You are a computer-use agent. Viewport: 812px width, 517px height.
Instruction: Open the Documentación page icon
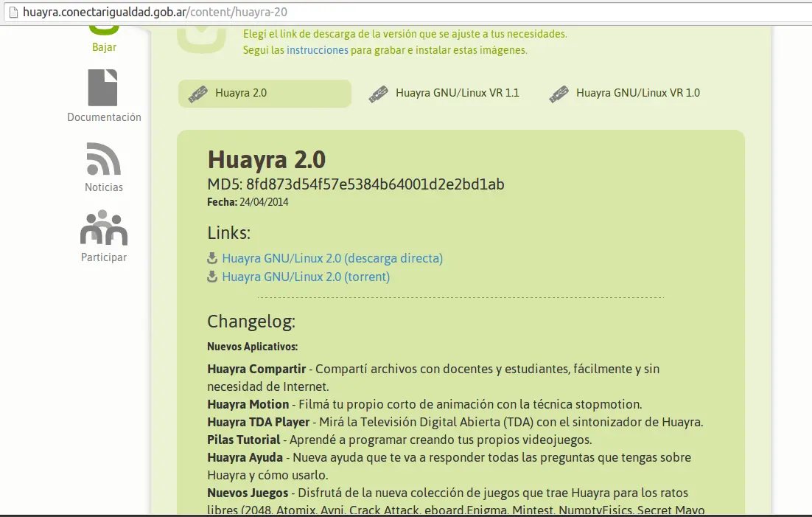pyautogui.click(x=102, y=88)
